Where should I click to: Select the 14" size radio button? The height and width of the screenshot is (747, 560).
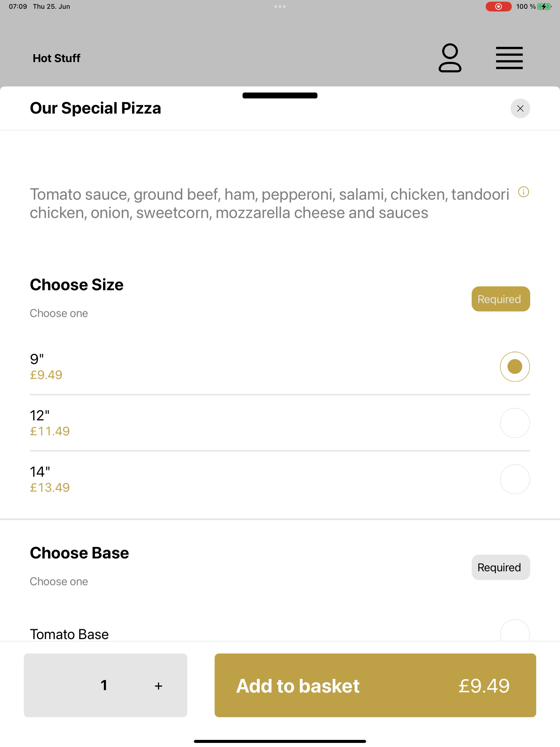point(514,479)
